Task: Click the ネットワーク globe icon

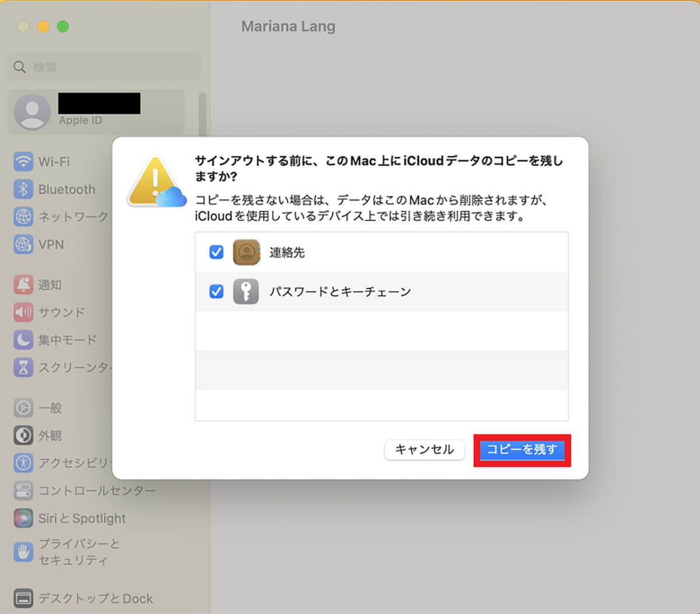Action: click(x=23, y=217)
